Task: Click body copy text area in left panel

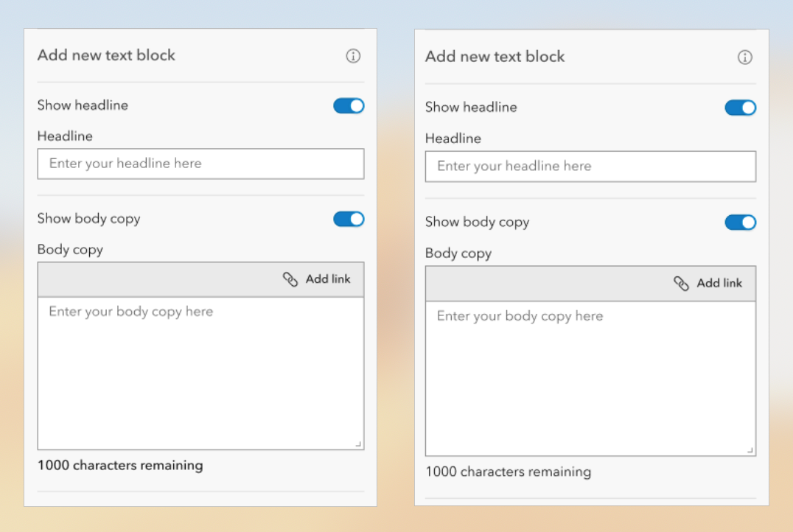Action: click(200, 373)
